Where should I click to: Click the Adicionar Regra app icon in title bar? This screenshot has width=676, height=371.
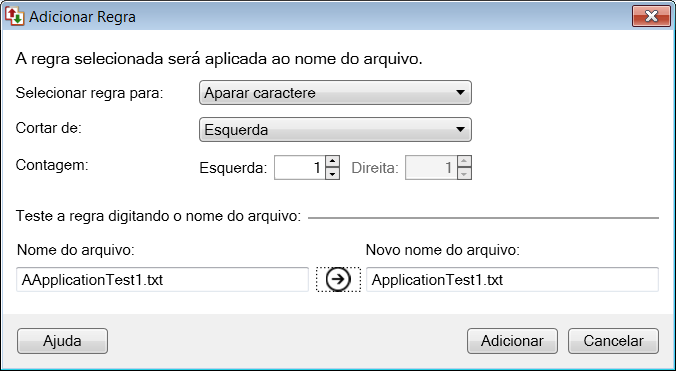[x=14, y=16]
